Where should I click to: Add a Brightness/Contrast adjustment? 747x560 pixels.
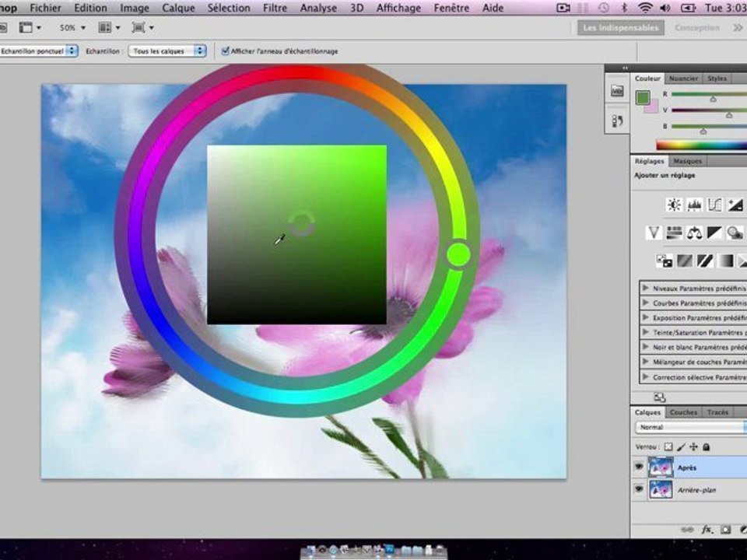(x=674, y=205)
